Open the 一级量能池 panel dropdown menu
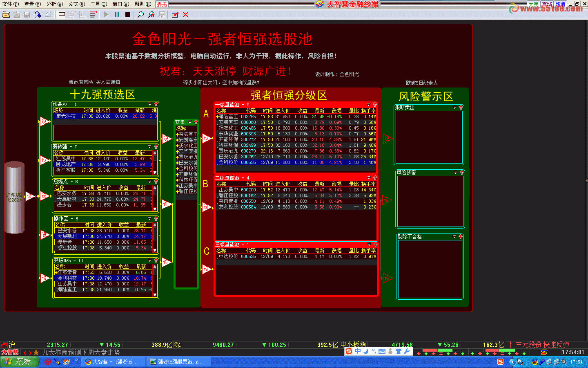The height and width of the screenshot is (368, 588). tap(368, 105)
